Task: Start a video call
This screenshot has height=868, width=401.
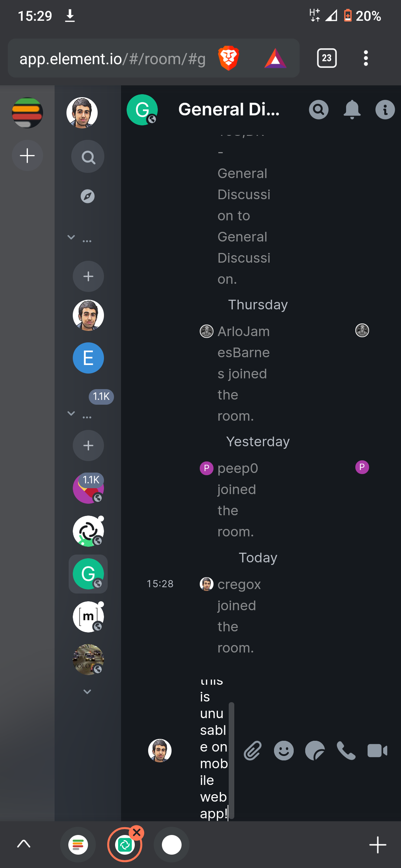Action: 377,751
